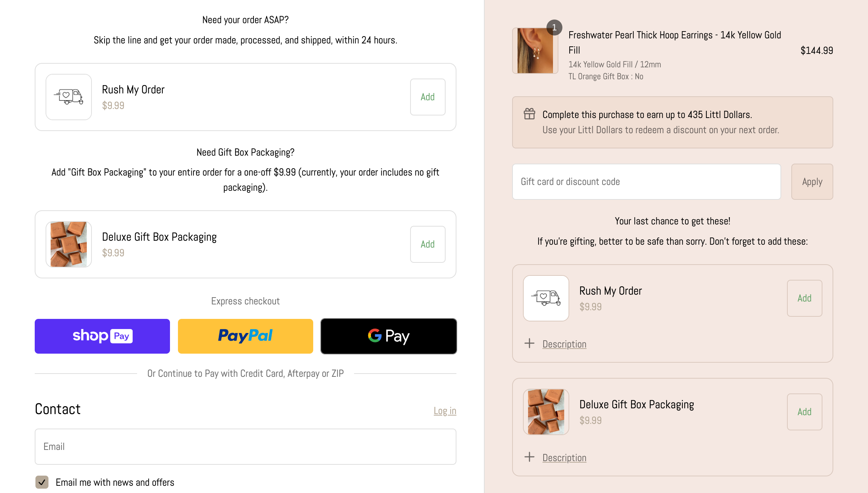
Task: Focus the Email input field
Action: pos(246,447)
